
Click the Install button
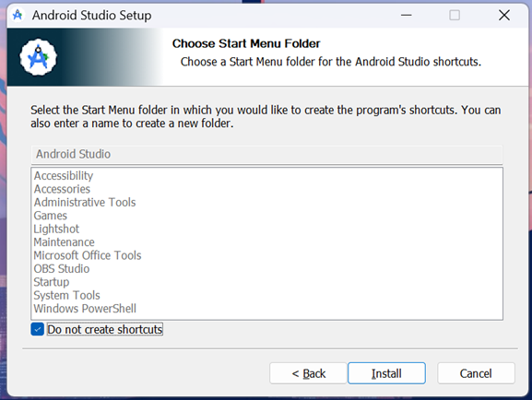[386, 373]
